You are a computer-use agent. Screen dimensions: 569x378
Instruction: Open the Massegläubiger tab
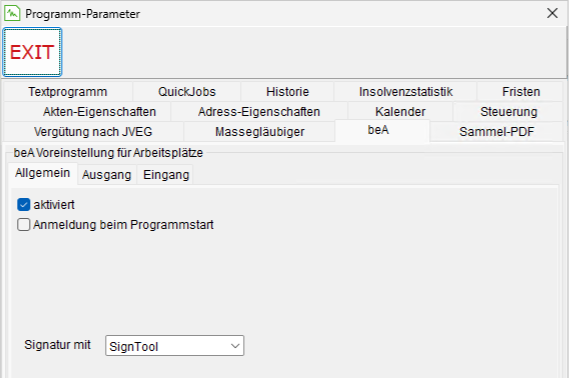pos(259,132)
